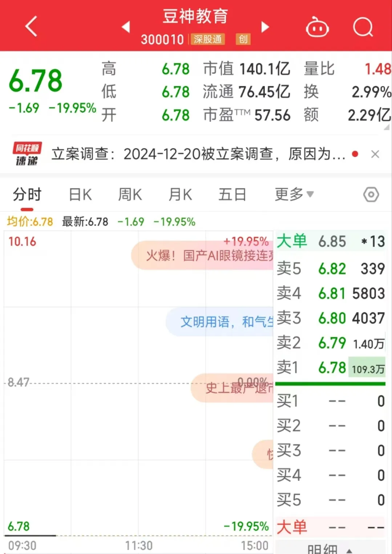
Task: Tap the 15:00 time axis label
Action: [255, 546]
